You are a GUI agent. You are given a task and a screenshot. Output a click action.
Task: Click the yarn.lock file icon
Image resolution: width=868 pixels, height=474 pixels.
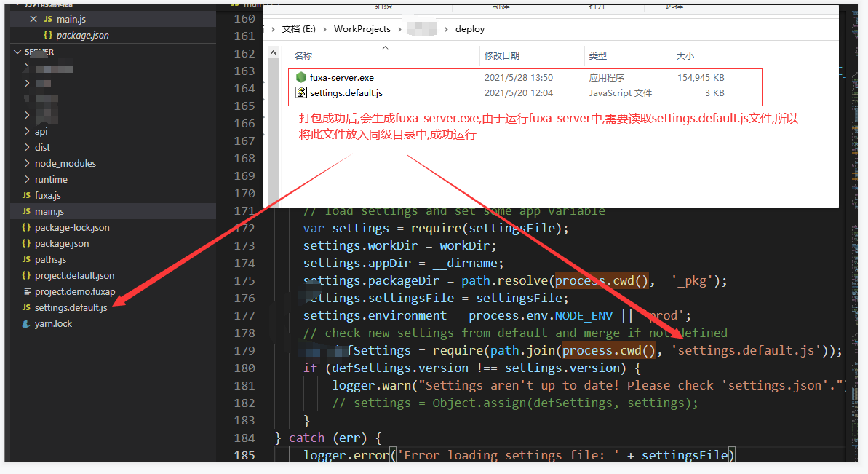click(x=26, y=323)
